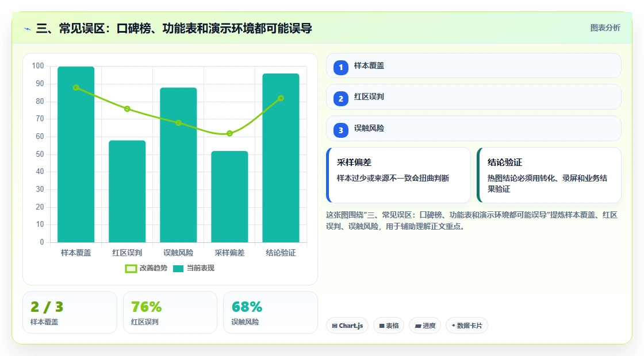Click the 图表分析 label in header
Viewport: 644px width, 356px height.
(x=605, y=28)
